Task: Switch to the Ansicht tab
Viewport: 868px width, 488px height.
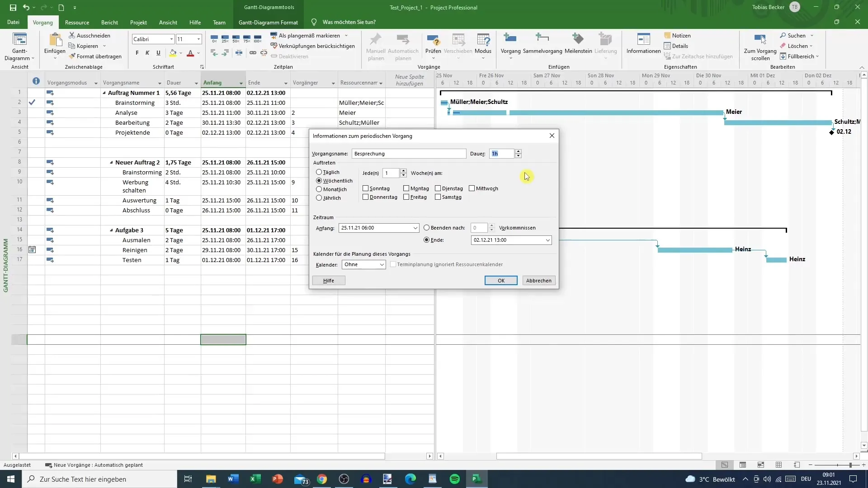Action: click(168, 22)
